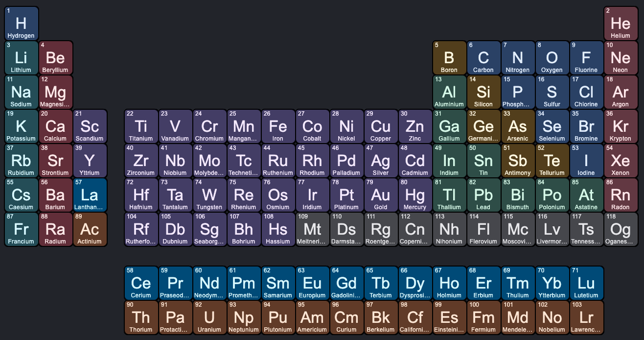Image resolution: width=644 pixels, height=340 pixels.
Task: Open the Lutetium element
Action: [586, 283]
